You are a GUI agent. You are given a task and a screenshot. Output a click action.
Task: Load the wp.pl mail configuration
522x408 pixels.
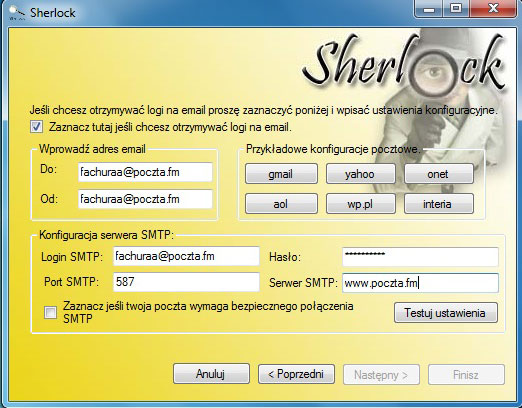click(360, 204)
